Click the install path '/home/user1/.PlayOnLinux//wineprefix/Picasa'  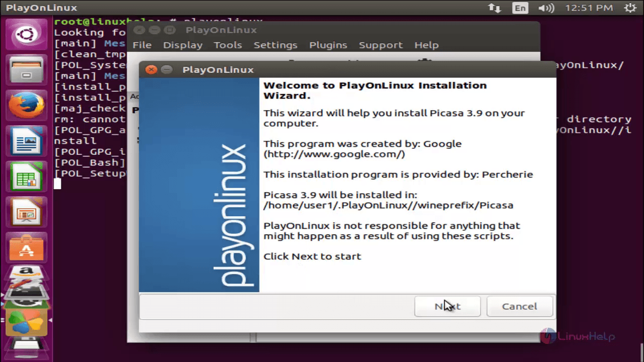point(388,205)
